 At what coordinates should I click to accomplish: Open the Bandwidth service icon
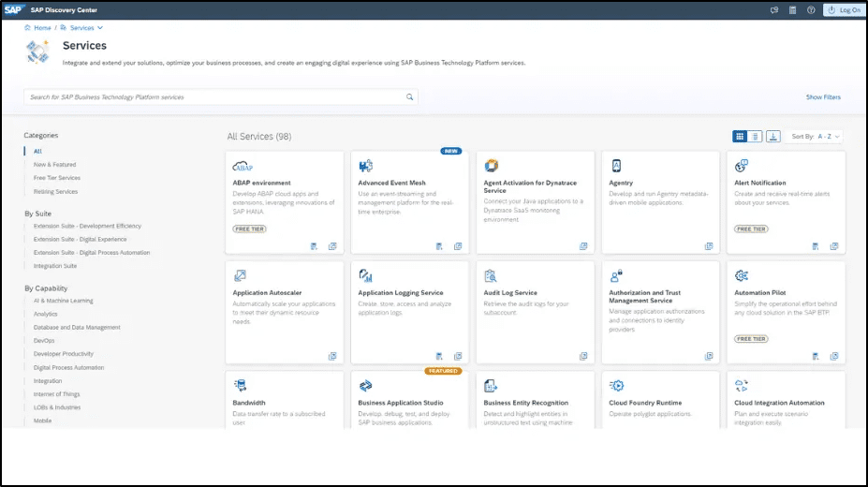[240, 385]
